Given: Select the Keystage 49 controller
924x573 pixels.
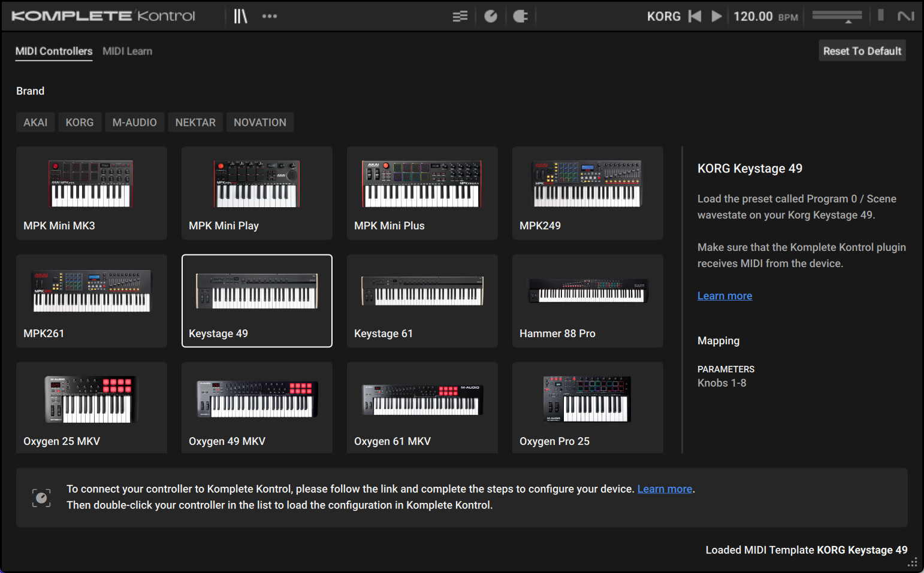Looking at the screenshot, I should click(257, 301).
